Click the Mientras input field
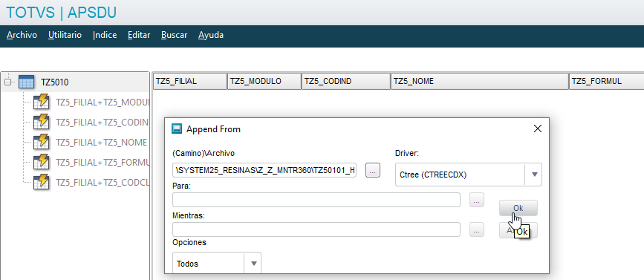644x280 pixels. pos(316,229)
